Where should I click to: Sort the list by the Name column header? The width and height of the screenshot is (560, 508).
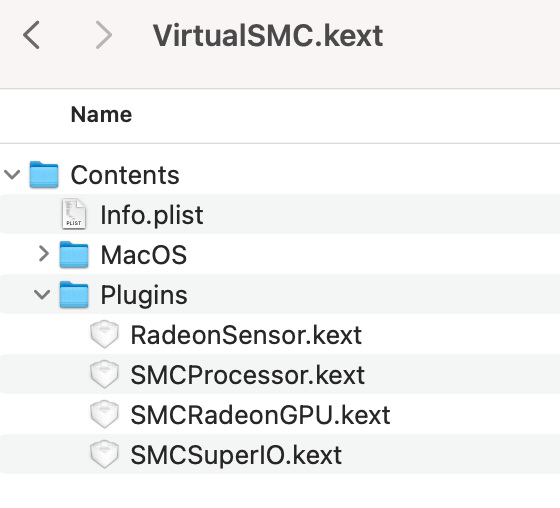[101, 115]
